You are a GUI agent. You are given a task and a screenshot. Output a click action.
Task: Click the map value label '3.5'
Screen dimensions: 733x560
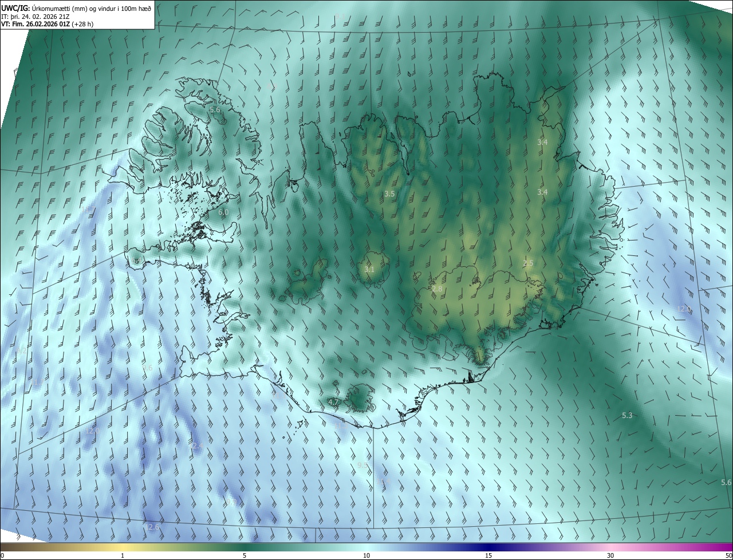pyautogui.click(x=389, y=194)
